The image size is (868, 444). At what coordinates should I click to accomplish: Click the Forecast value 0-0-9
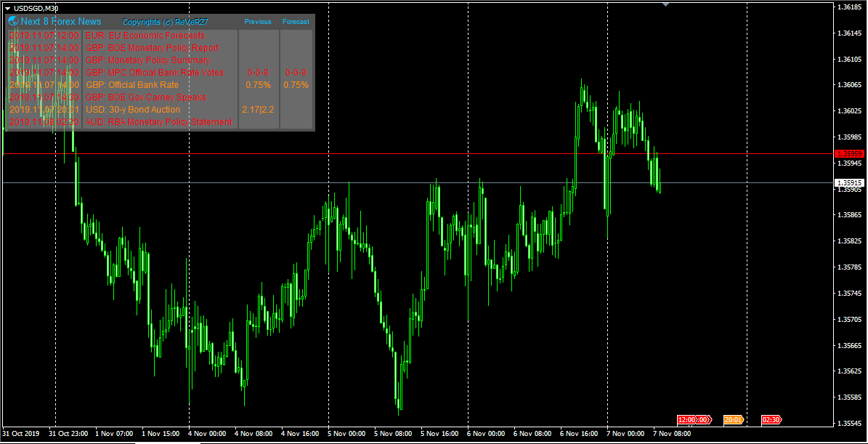coord(296,73)
